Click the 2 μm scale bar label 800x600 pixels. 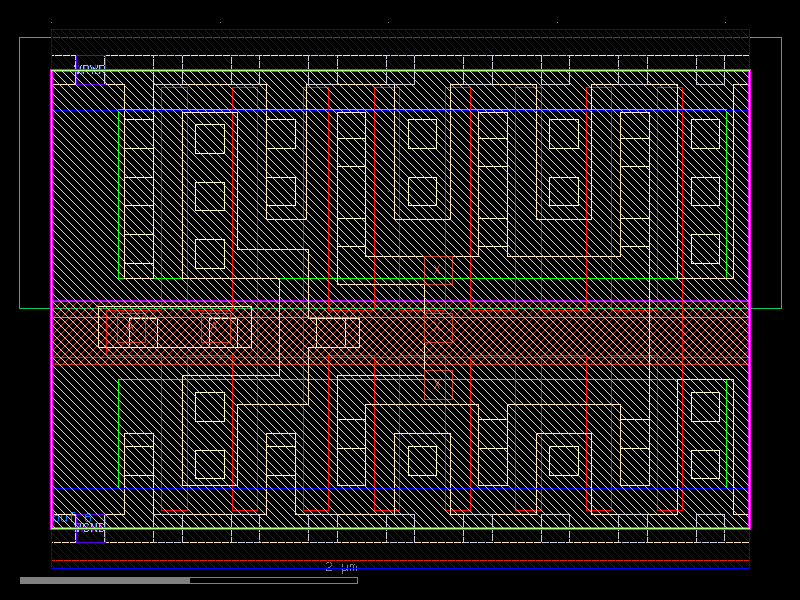pos(340,567)
